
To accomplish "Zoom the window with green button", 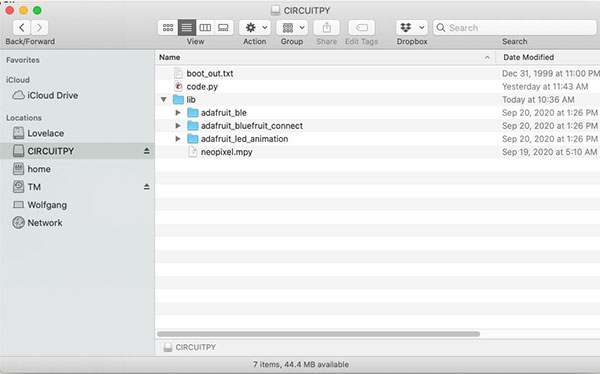I will click(37, 10).
